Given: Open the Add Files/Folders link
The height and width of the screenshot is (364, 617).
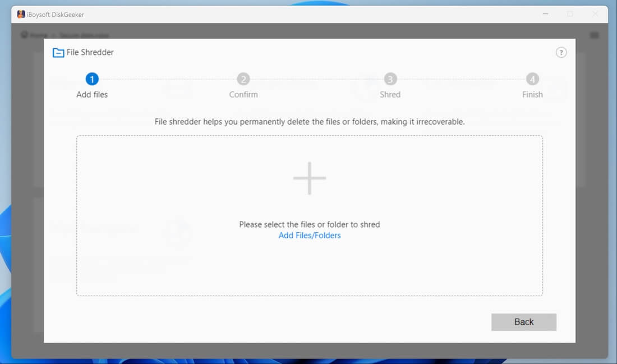Looking at the screenshot, I should [x=310, y=236].
